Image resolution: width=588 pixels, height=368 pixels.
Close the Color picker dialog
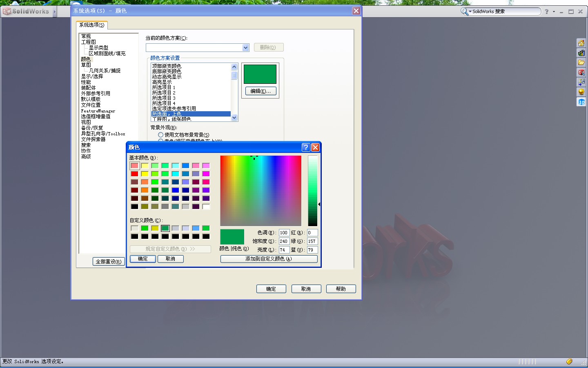point(315,147)
